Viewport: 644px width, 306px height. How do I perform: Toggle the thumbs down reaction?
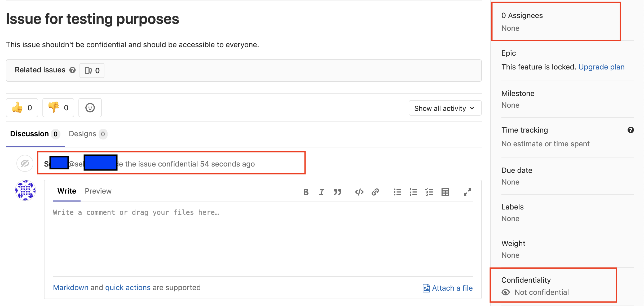coord(58,108)
